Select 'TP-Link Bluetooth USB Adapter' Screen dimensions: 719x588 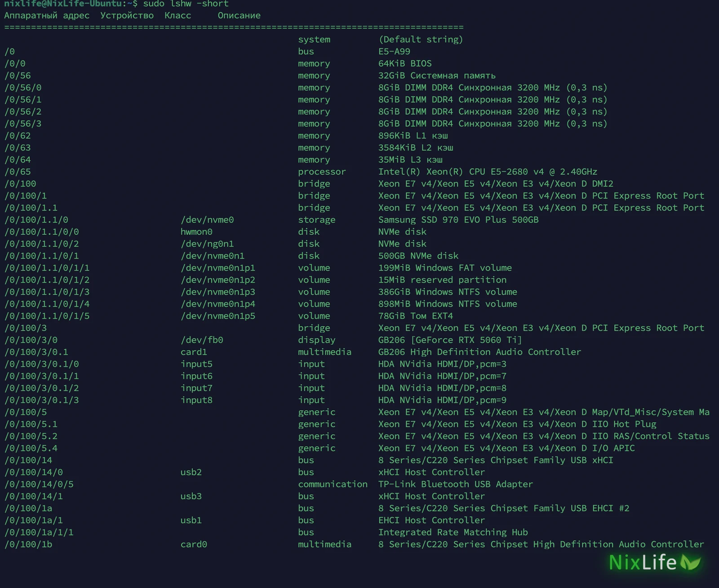456,484
